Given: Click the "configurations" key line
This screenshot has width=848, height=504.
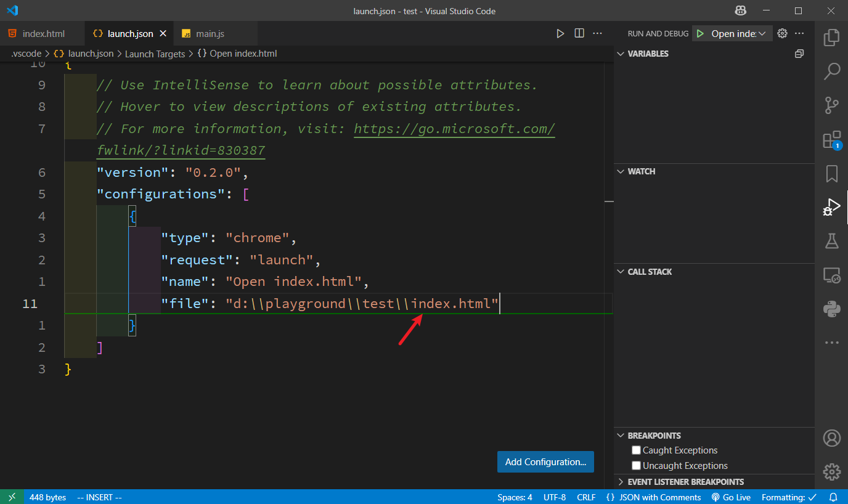Looking at the screenshot, I should pyautogui.click(x=173, y=194).
